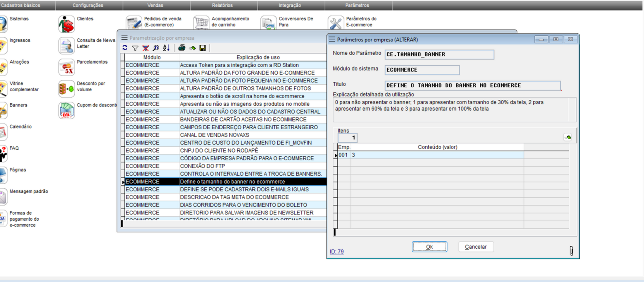Click the green eraser icon beside Itens
Viewport: 644px width, 282px height.
[568, 137]
